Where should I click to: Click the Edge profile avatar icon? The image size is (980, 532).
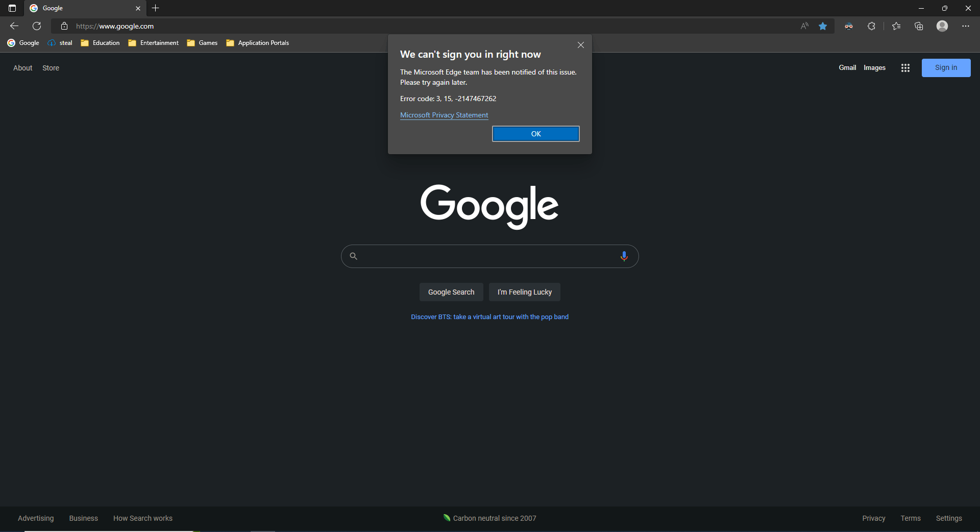(x=942, y=26)
